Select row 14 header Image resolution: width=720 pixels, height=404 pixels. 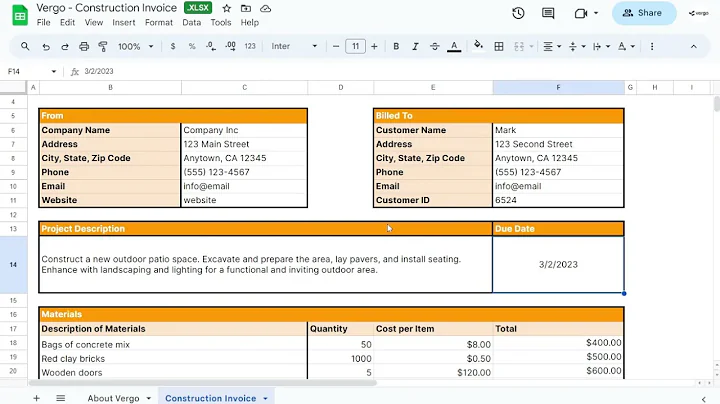point(13,264)
